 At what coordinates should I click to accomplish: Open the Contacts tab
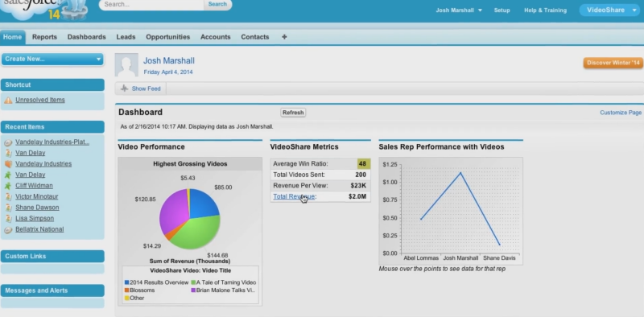(255, 37)
